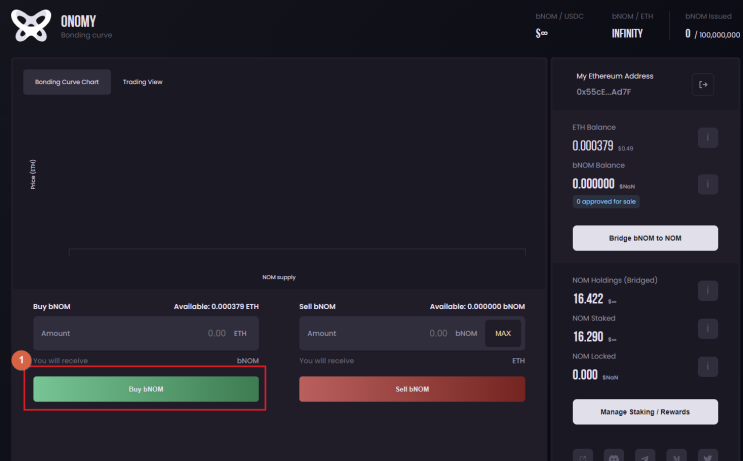Image resolution: width=743 pixels, height=461 pixels.
Task: Open info icon beside ETH Balance
Action: [x=707, y=138]
